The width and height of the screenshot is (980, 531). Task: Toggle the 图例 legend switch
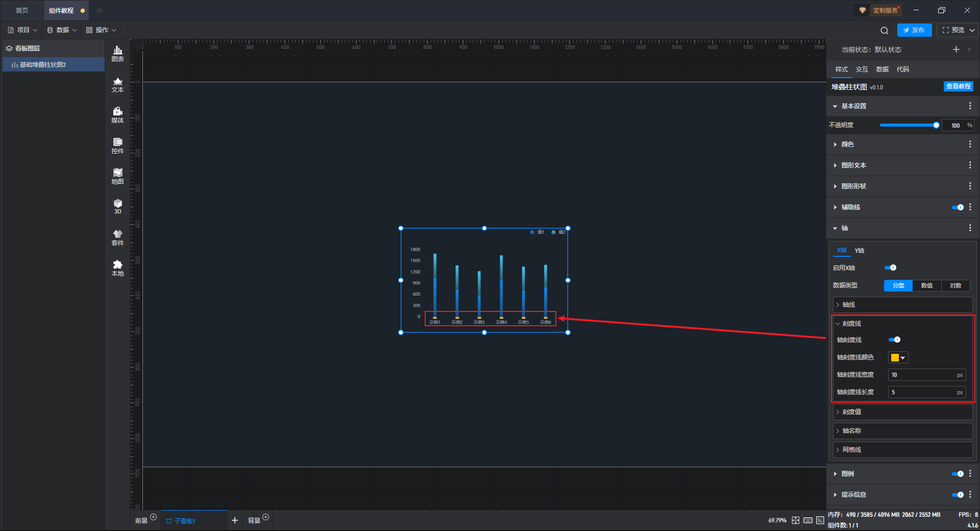point(958,474)
